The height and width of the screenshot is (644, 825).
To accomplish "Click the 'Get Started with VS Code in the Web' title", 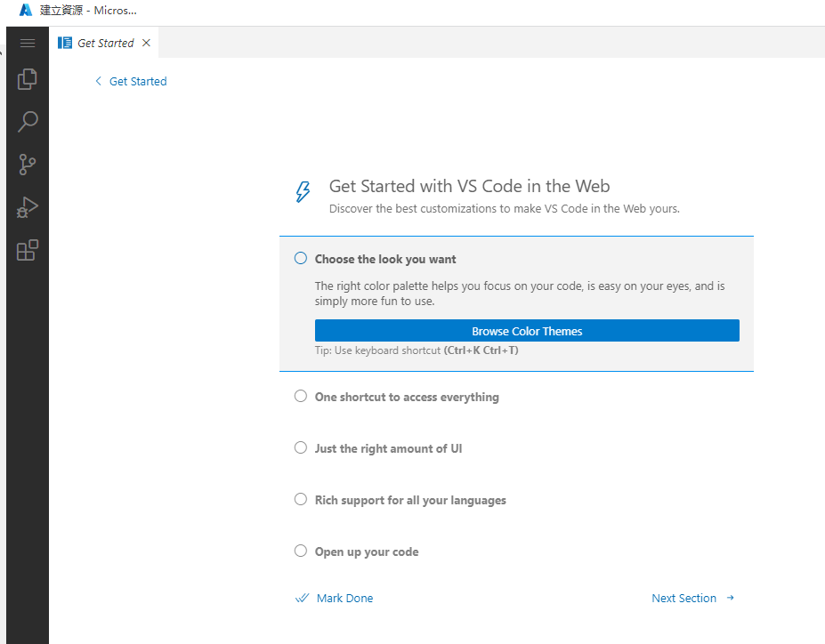I will (469, 186).
